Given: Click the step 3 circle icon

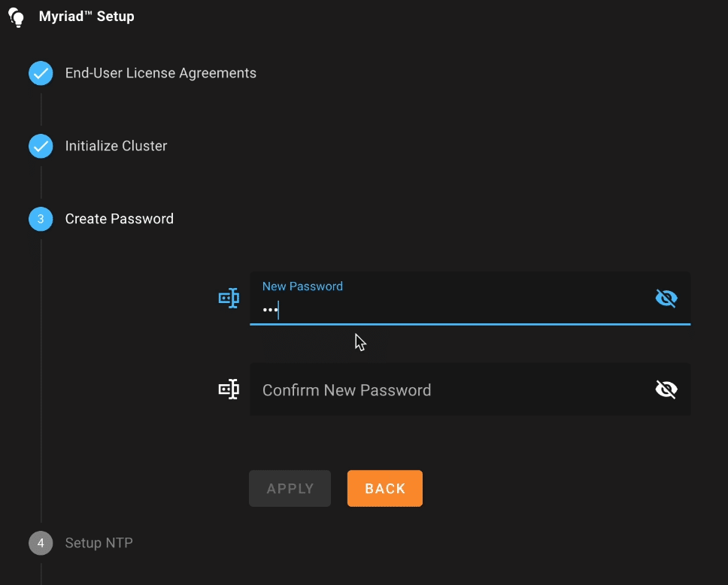Looking at the screenshot, I should [41, 219].
